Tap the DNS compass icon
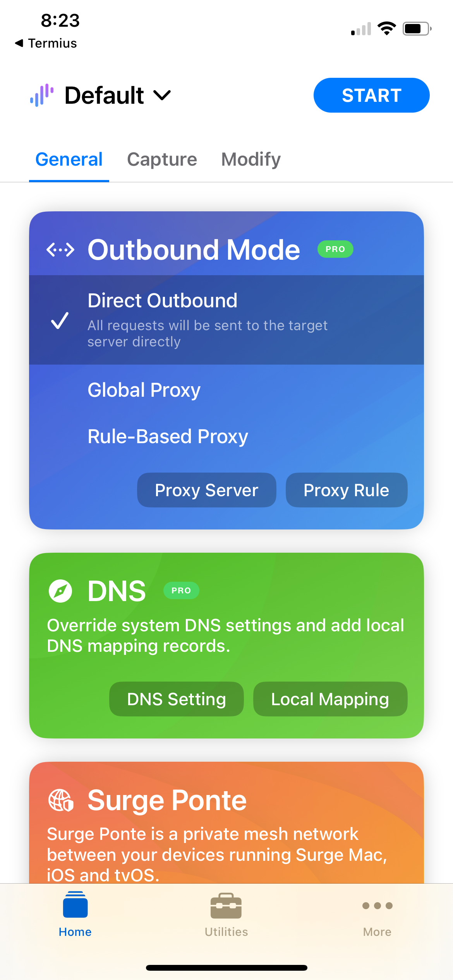The image size is (453, 980). click(x=60, y=591)
